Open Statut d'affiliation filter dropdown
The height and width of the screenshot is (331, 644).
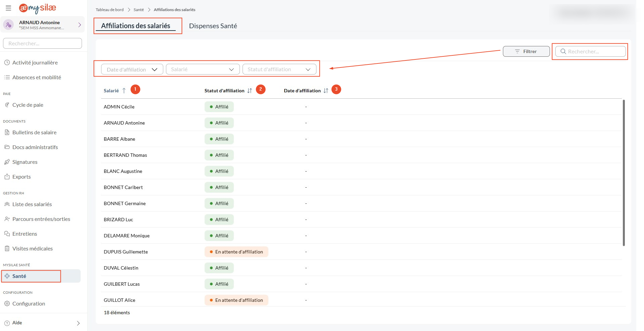(279, 69)
